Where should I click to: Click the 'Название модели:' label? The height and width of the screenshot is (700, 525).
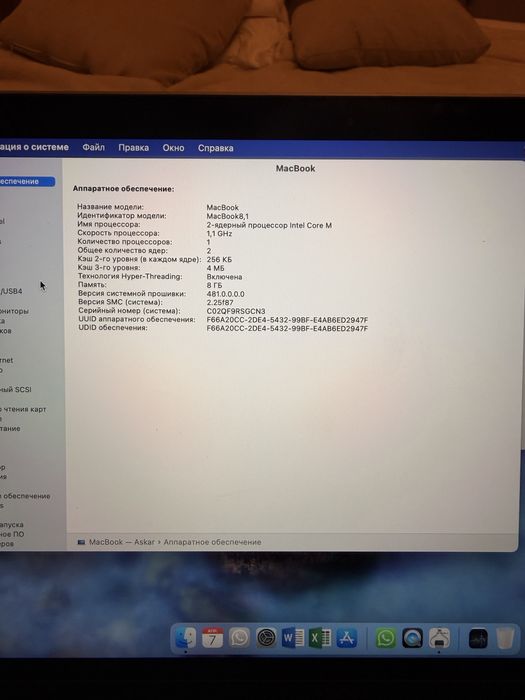(110, 207)
